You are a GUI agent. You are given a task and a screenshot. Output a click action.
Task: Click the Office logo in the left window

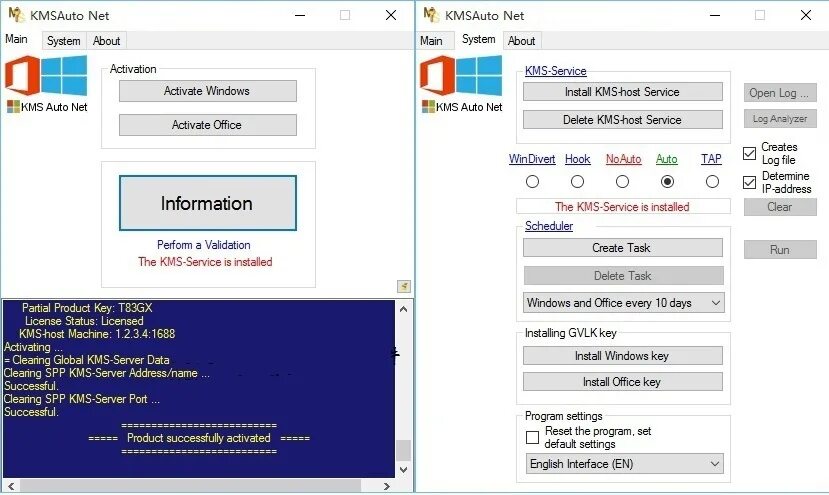coord(22,76)
